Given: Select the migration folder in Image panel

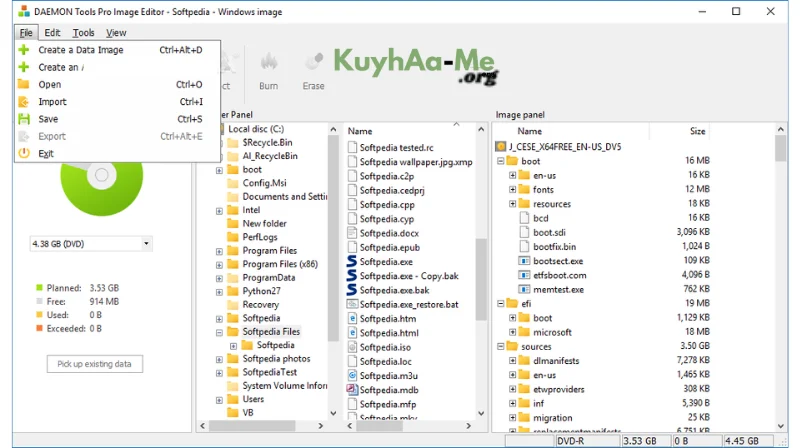Looking at the screenshot, I should (x=553, y=418).
